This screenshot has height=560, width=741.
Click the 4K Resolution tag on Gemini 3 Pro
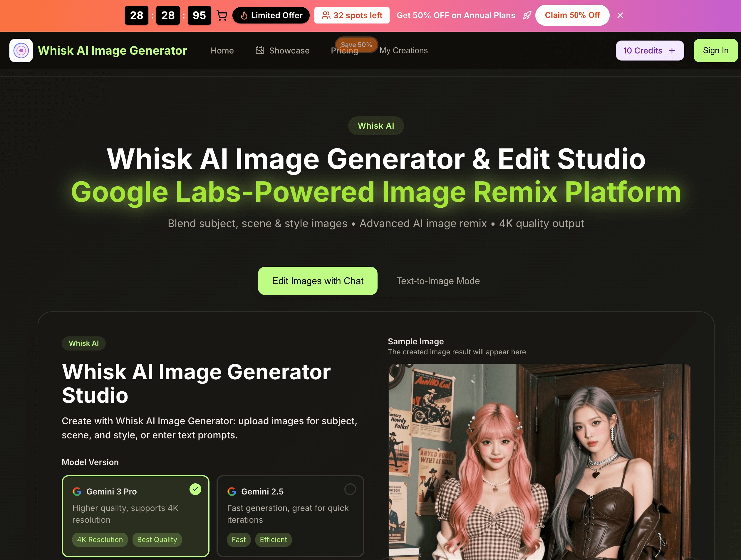100,539
